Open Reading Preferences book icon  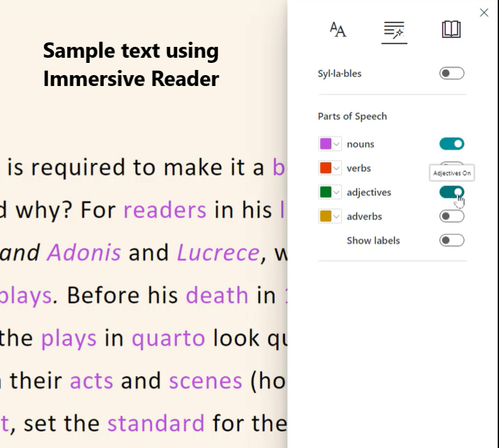click(452, 30)
